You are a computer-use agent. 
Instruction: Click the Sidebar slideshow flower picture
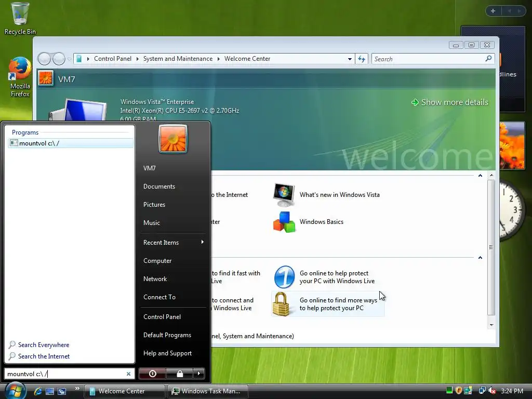(512, 145)
